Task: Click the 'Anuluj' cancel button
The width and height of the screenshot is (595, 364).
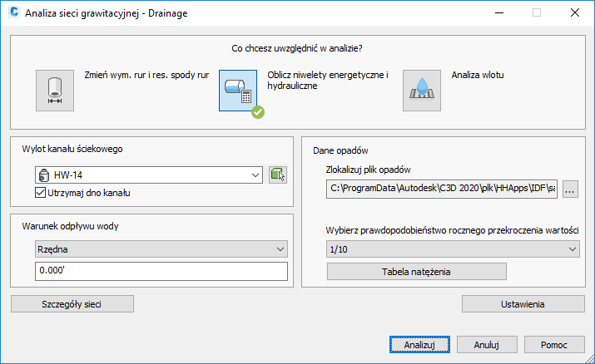Action: (x=485, y=344)
